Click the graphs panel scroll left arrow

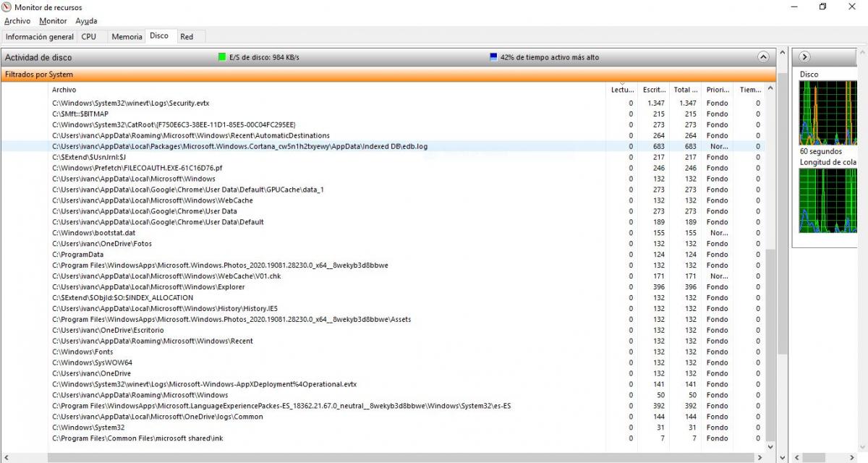(797, 457)
